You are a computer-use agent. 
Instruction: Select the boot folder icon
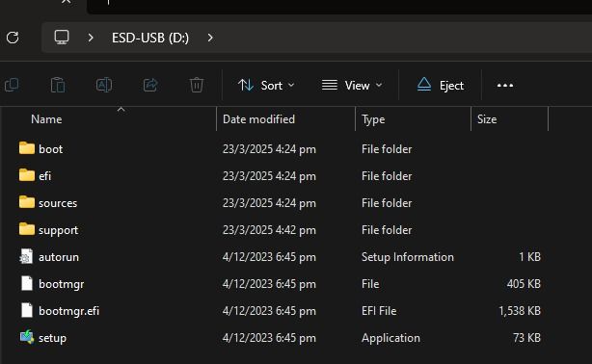[x=27, y=148]
